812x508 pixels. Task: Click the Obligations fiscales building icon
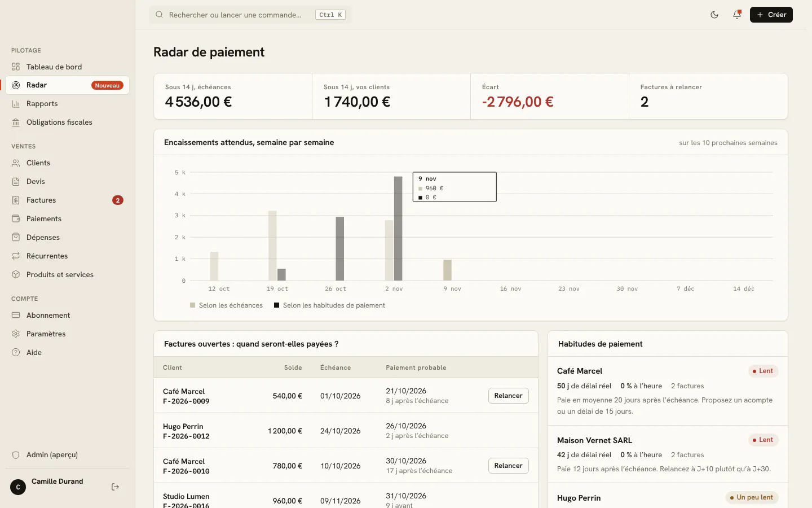click(16, 122)
